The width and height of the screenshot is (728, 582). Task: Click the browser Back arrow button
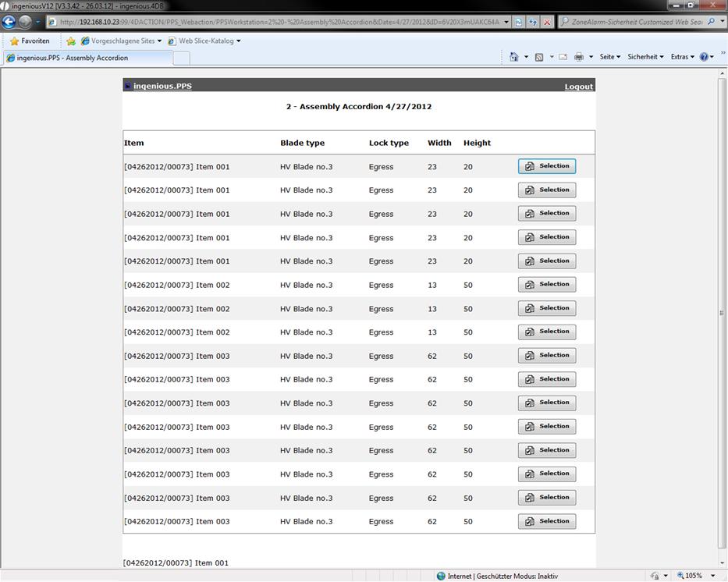[9, 22]
